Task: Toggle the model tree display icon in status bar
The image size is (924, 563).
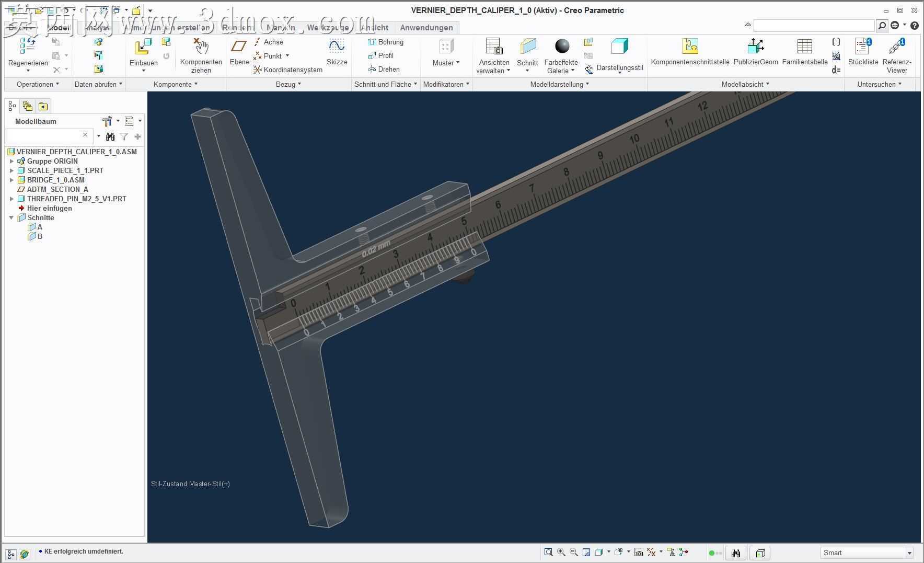Action: (x=11, y=554)
